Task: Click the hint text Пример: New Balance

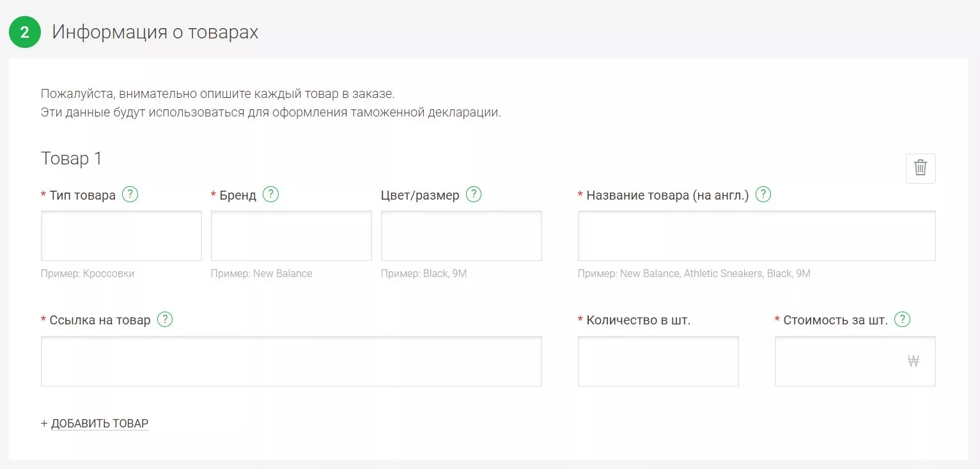Action: tap(261, 273)
